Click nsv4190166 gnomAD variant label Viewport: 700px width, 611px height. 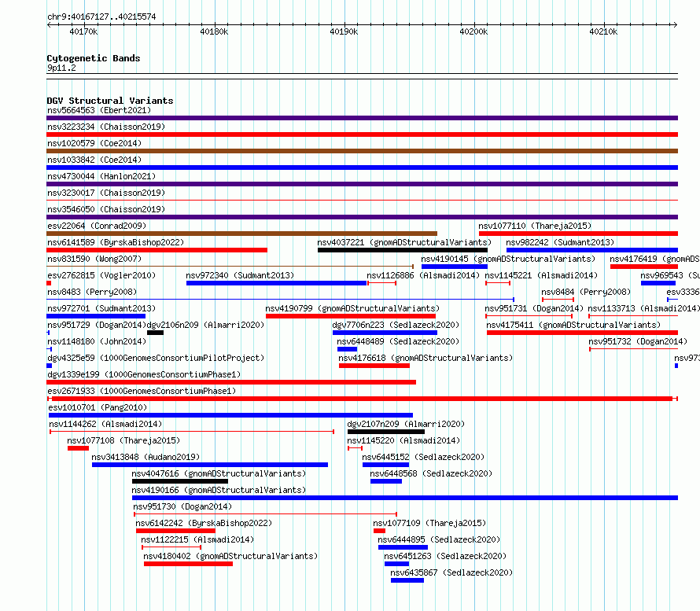(219, 490)
